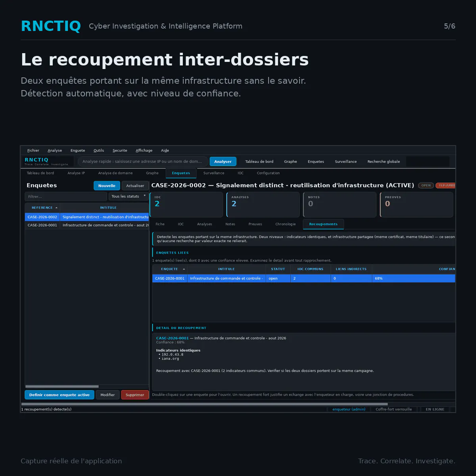
Task: Click the Nouvelle button
Action: [107, 186]
